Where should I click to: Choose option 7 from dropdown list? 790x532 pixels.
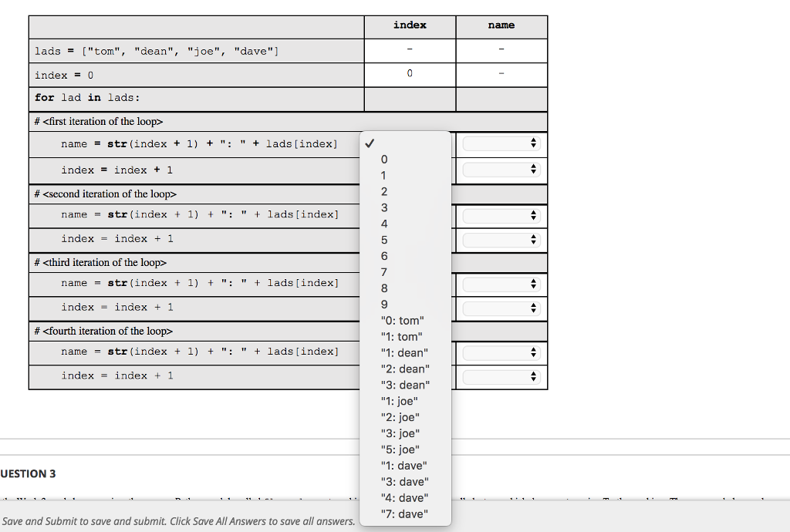(405, 272)
